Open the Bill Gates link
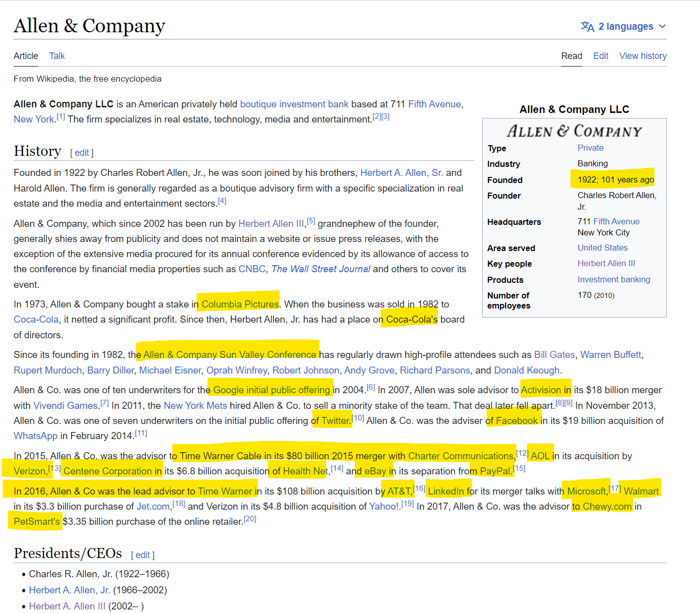 [554, 355]
